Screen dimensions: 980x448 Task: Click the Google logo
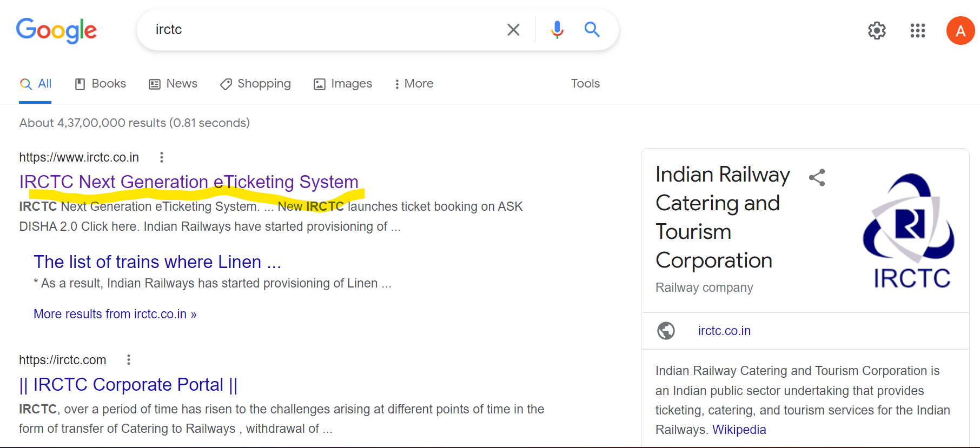tap(56, 30)
